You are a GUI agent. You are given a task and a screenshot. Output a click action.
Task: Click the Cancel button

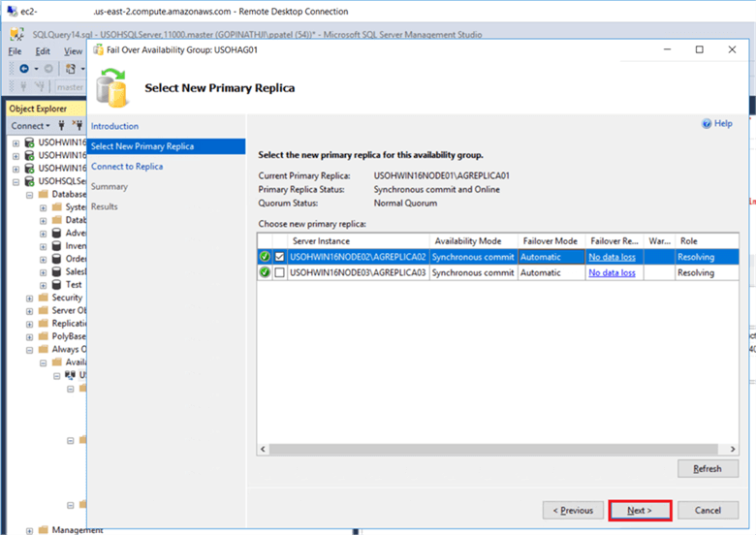pyautogui.click(x=708, y=511)
